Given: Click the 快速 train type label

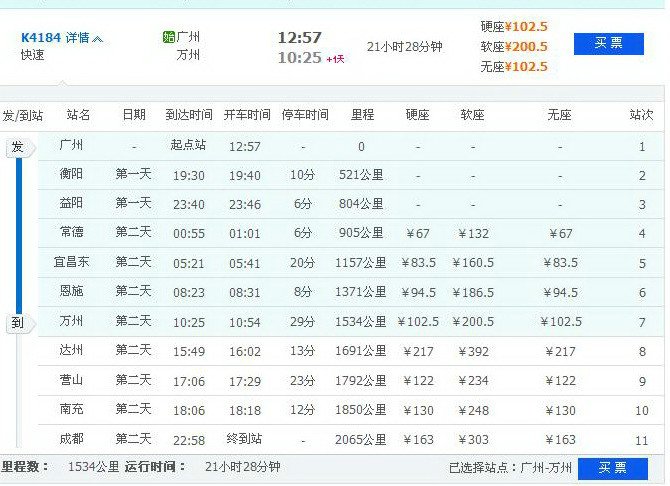Looking at the screenshot, I should click(32, 55).
